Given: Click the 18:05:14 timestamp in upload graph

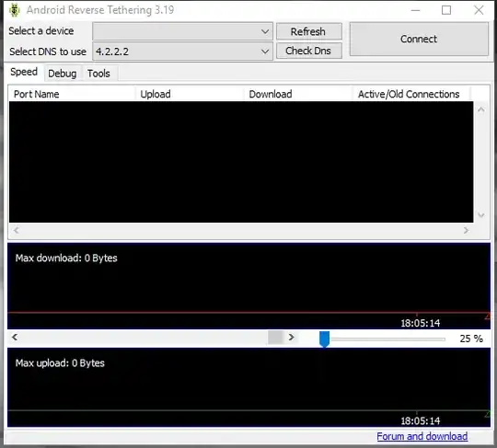Looking at the screenshot, I should coord(421,420).
